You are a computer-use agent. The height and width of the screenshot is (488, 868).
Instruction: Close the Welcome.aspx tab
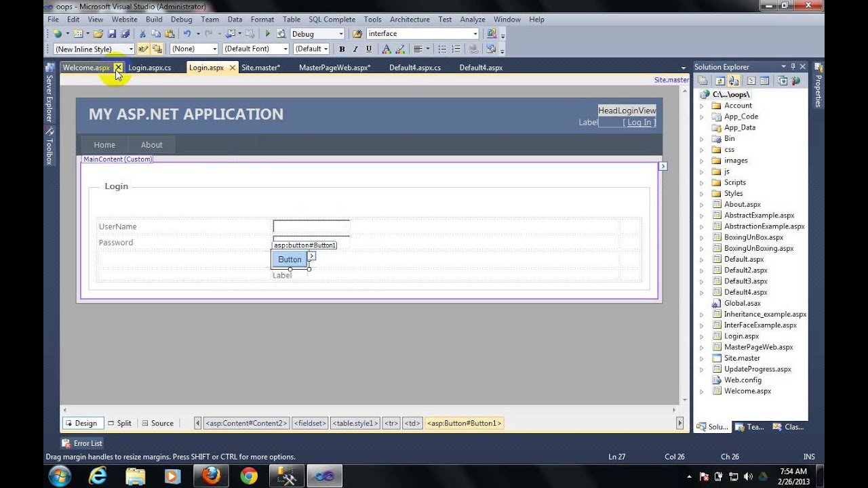[118, 68]
